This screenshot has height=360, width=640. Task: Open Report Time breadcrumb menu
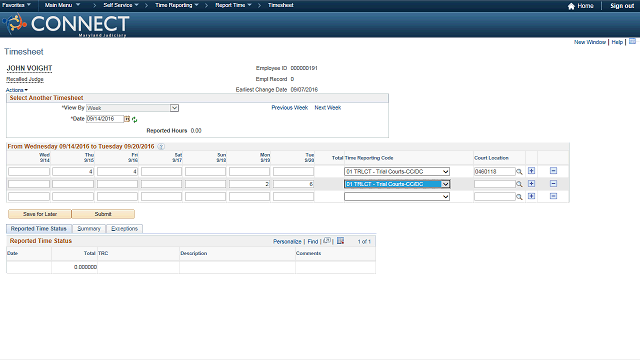233,5
